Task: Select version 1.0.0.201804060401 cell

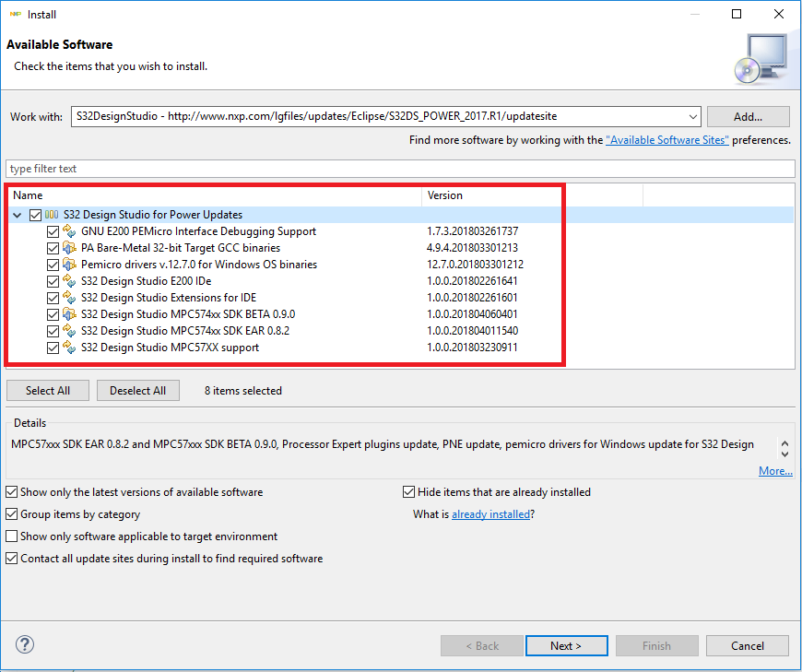Action: point(472,314)
